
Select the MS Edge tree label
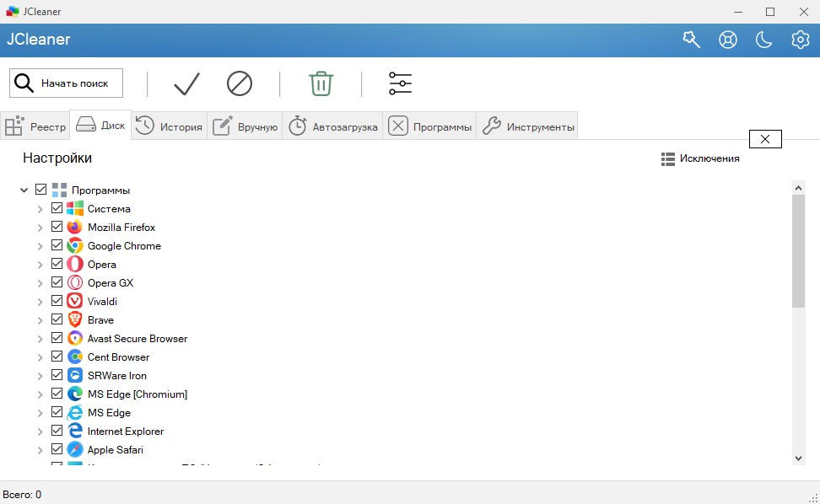tap(109, 413)
